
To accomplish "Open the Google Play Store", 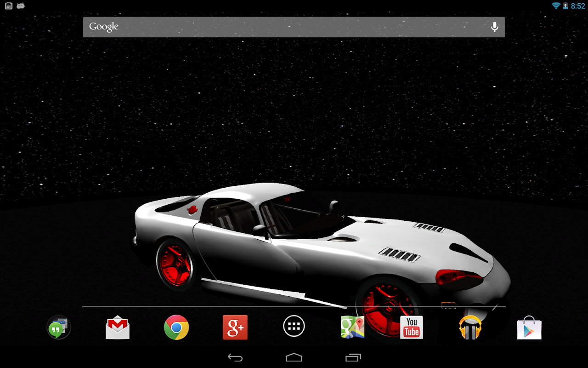I will click(529, 327).
